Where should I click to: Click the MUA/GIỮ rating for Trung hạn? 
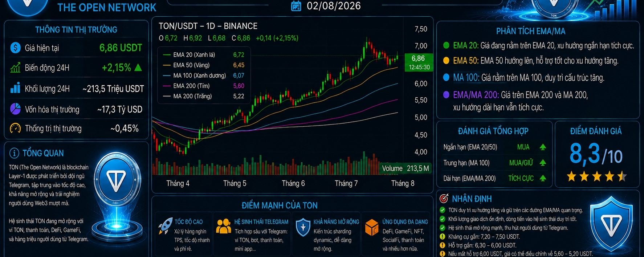521,163
